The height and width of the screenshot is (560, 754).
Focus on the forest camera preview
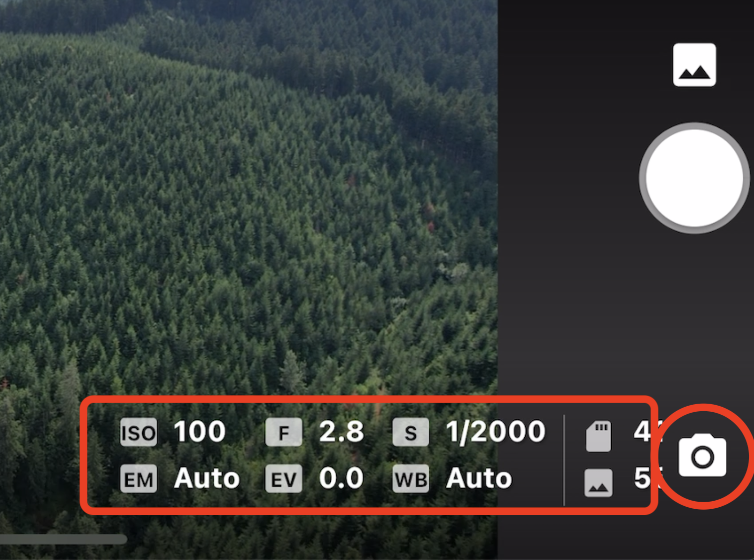click(249, 201)
